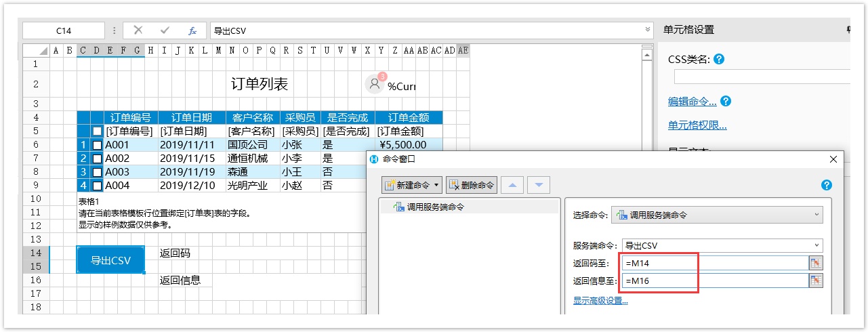Expand the 服务端命令 dropdown
This screenshot has height=332, width=868.
722,245
